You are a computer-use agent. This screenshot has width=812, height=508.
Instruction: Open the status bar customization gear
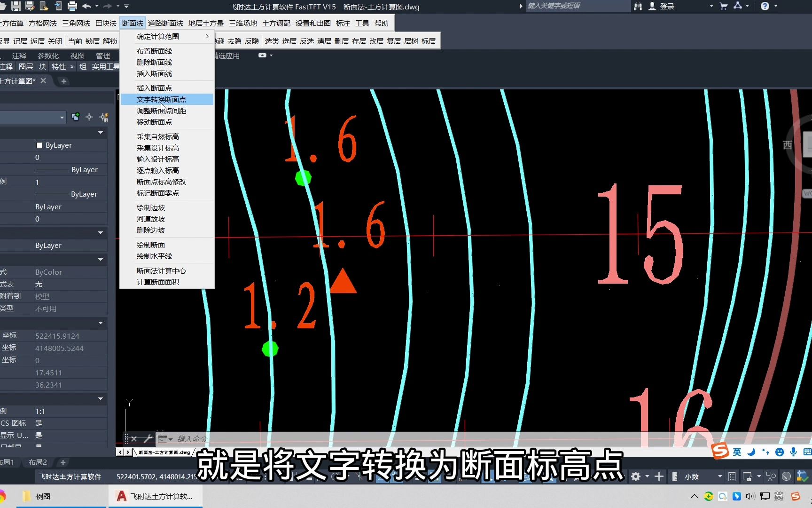[x=635, y=476]
